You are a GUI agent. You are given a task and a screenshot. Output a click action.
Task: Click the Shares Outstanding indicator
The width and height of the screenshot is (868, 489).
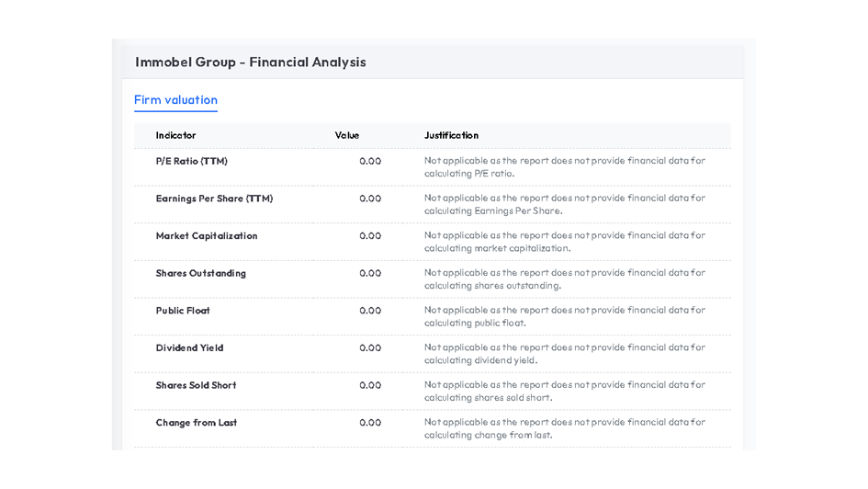(x=200, y=273)
